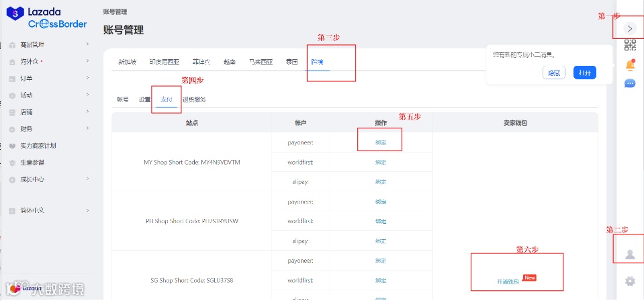Click the user avatar icon
This screenshot has height=301, width=644.
click(x=630, y=254)
